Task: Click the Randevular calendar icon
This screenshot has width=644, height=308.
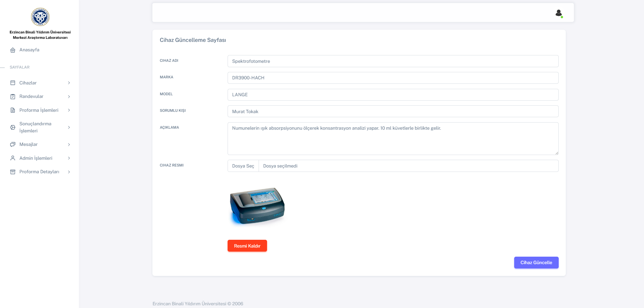Action: [x=13, y=97]
